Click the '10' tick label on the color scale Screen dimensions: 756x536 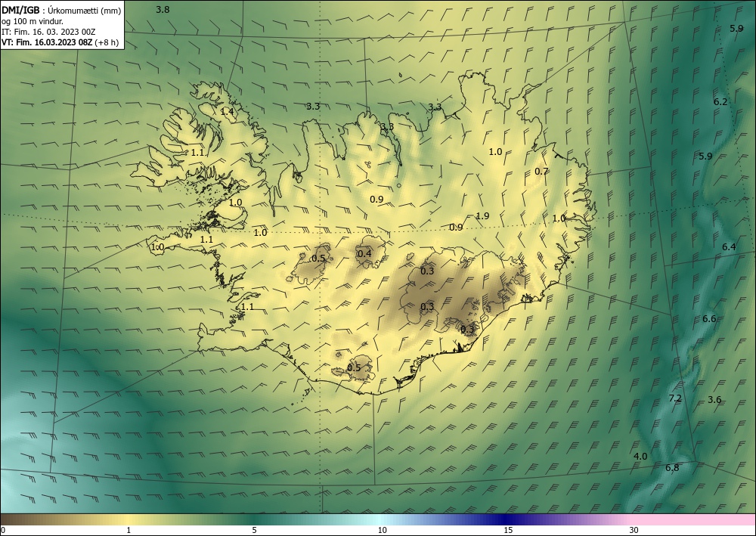pyautogui.click(x=382, y=530)
